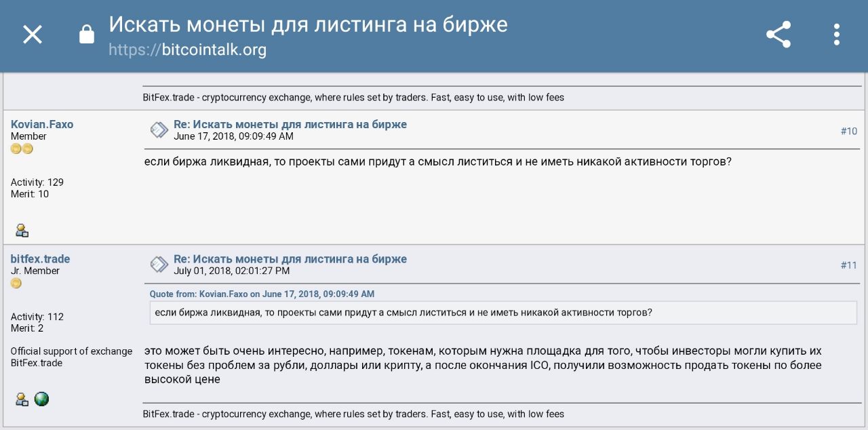
Task: Click Kovian.Faxo's post body text
Action: pos(438,163)
